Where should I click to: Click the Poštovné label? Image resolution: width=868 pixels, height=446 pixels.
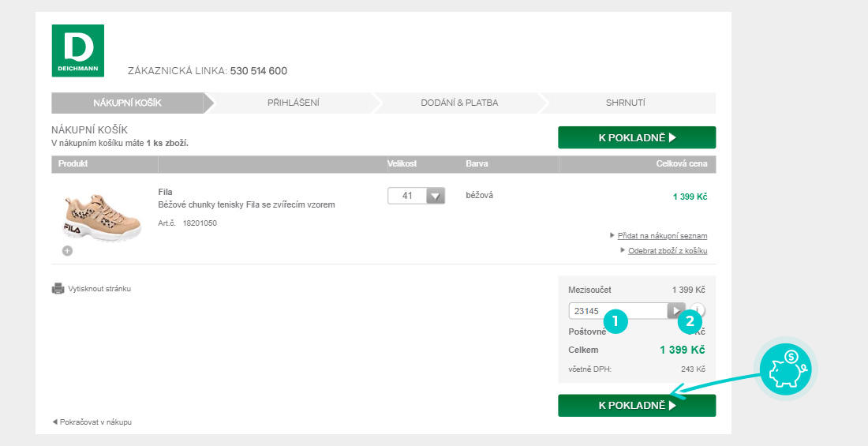pos(587,332)
